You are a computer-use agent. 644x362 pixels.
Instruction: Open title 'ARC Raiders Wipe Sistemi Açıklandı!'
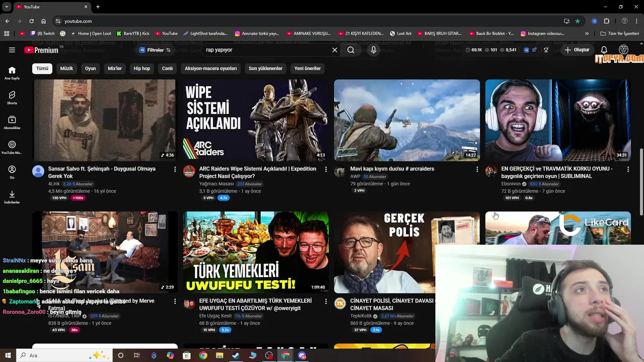pyautogui.click(x=258, y=172)
